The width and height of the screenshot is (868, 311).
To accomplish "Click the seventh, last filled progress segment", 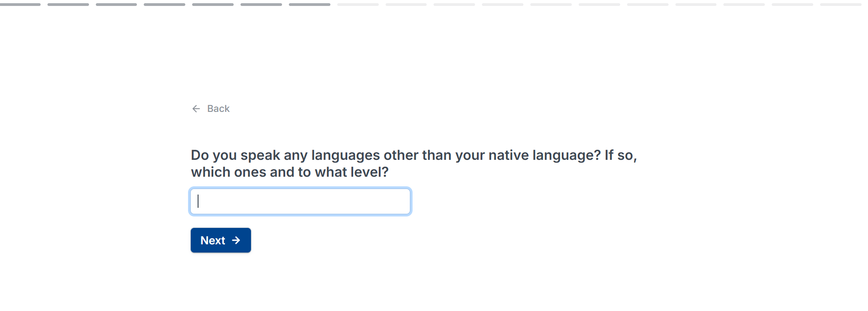I will 309,5.
